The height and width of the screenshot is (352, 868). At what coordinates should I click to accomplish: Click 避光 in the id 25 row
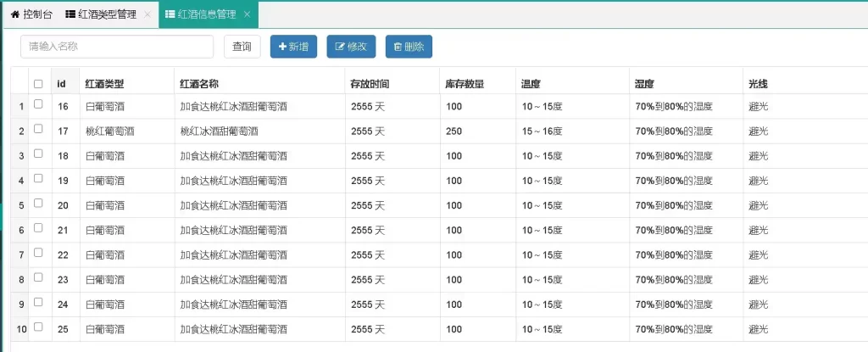point(759,329)
